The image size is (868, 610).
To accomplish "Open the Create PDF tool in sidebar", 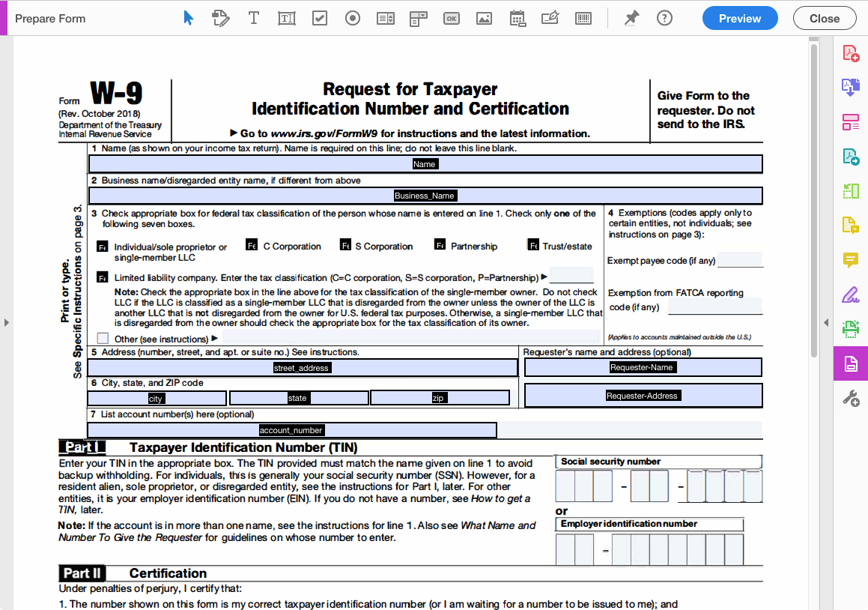I will point(851,53).
